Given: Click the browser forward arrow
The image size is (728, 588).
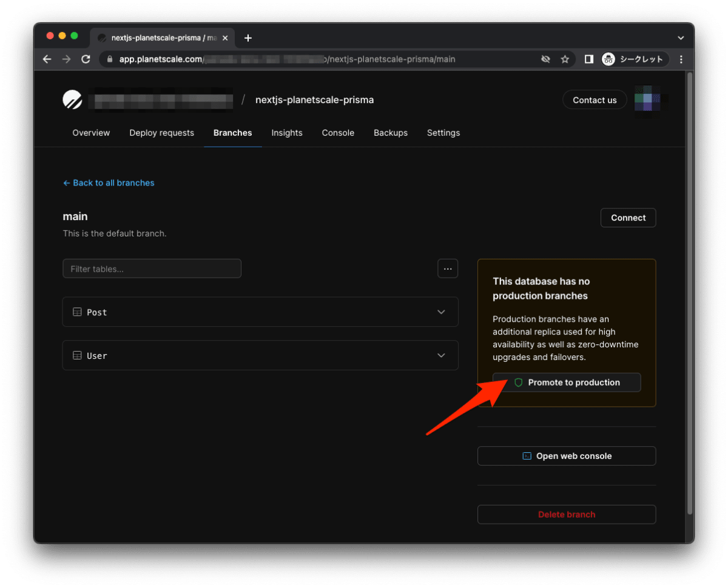Looking at the screenshot, I should tap(67, 59).
